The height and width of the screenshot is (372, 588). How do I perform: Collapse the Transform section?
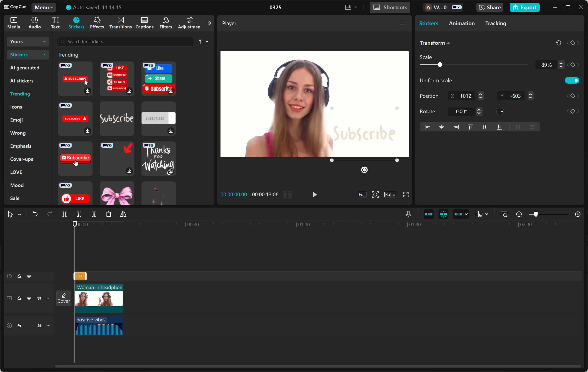click(448, 43)
